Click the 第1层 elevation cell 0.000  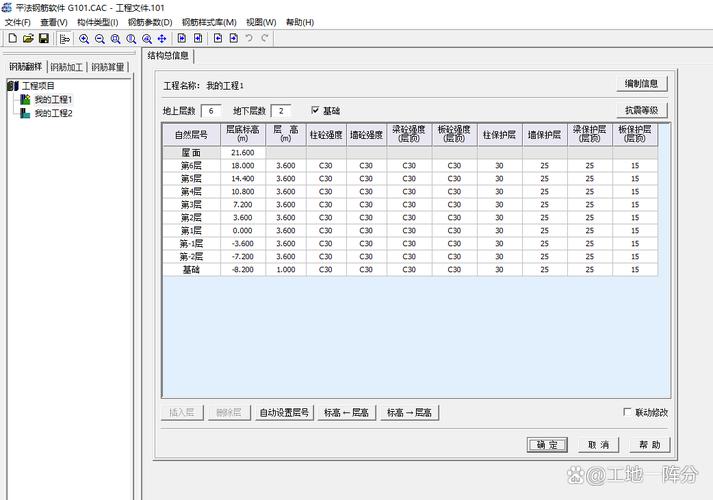[243, 230]
